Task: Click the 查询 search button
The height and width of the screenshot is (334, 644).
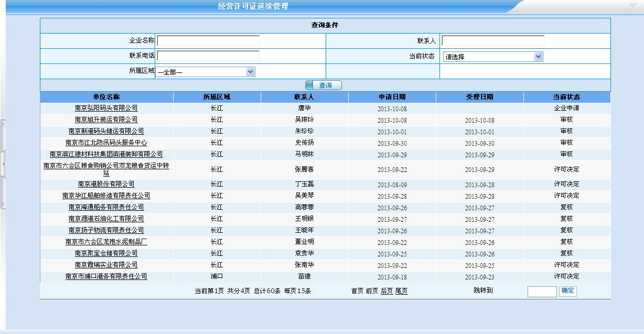Action: click(324, 85)
